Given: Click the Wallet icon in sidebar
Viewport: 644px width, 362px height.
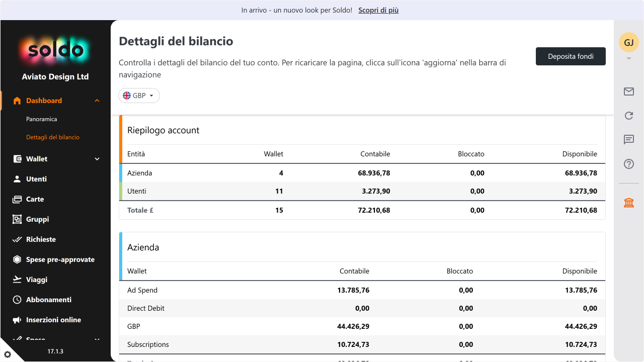Looking at the screenshot, I should pyautogui.click(x=17, y=159).
